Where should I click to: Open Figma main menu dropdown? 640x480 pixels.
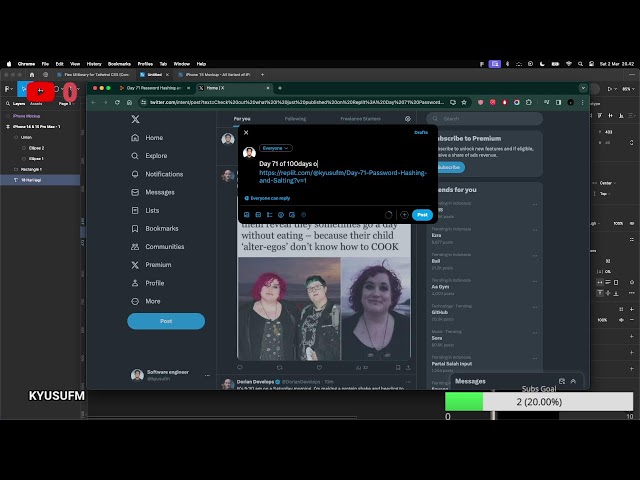tap(8, 89)
